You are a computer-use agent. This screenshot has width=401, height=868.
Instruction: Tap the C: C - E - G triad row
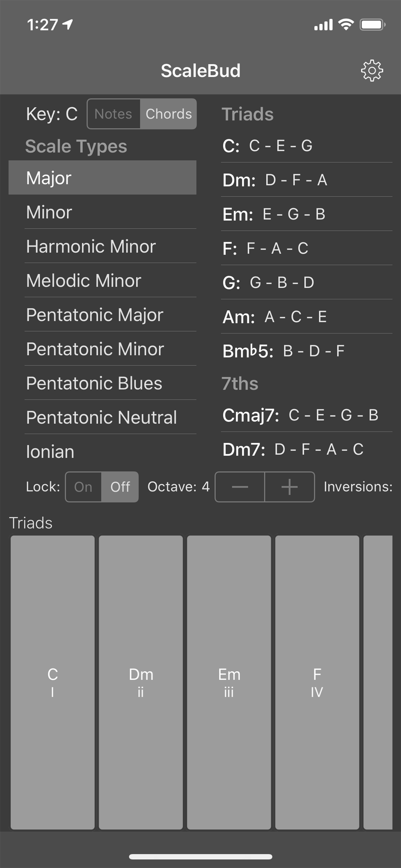pos(307,146)
